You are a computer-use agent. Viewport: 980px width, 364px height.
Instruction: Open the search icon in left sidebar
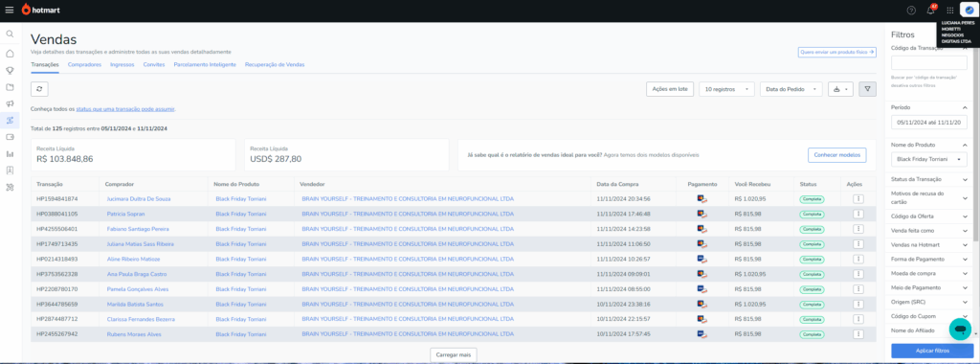click(x=10, y=34)
